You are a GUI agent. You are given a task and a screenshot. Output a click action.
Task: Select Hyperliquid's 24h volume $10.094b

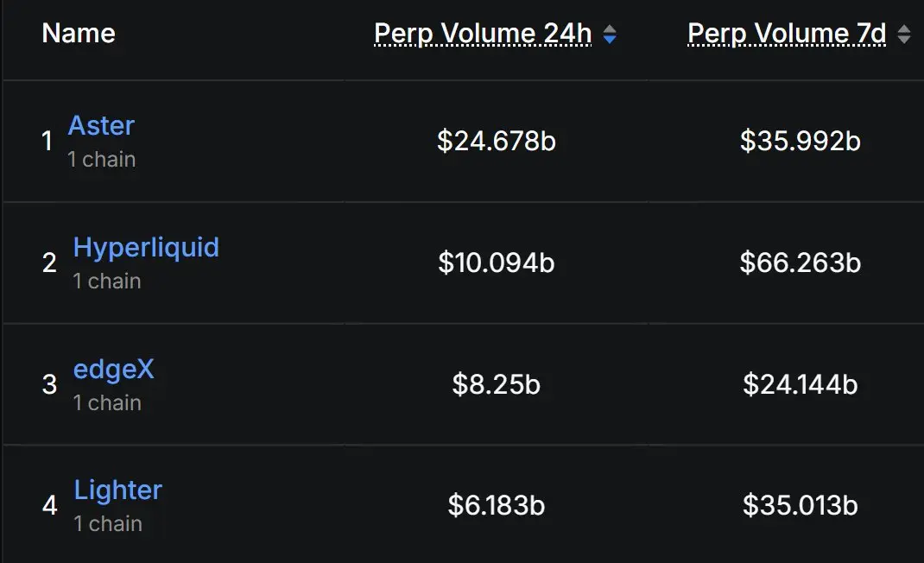pyautogui.click(x=497, y=263)
